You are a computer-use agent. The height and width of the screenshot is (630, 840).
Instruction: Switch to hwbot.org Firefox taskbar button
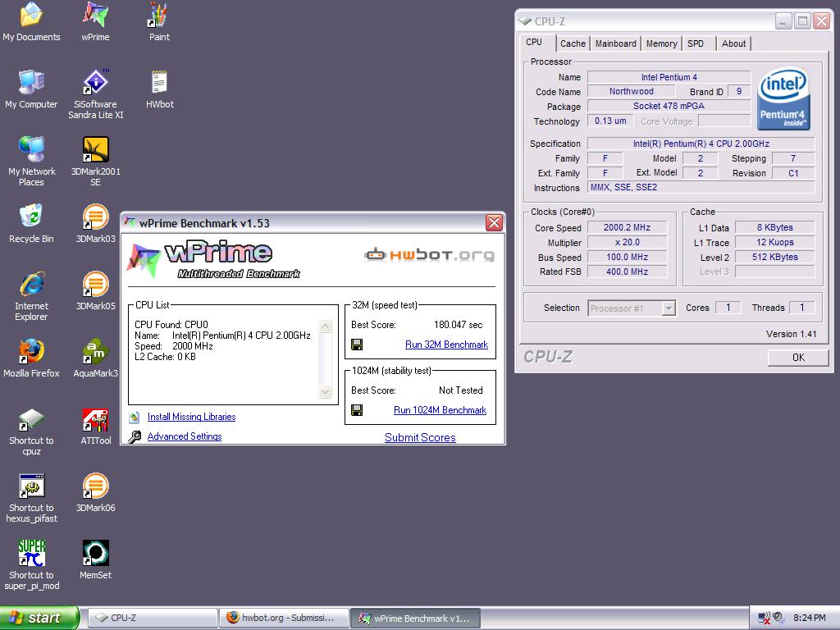(x=284, y=618)
